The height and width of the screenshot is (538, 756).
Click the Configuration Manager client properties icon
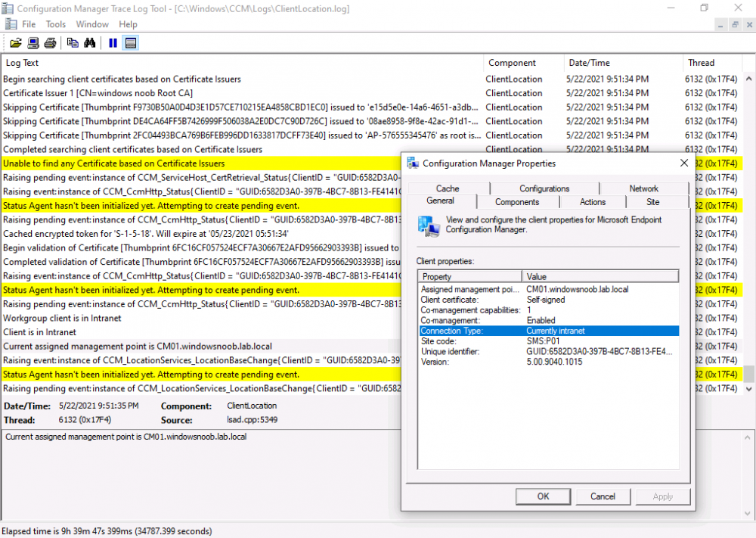[429, 227]
